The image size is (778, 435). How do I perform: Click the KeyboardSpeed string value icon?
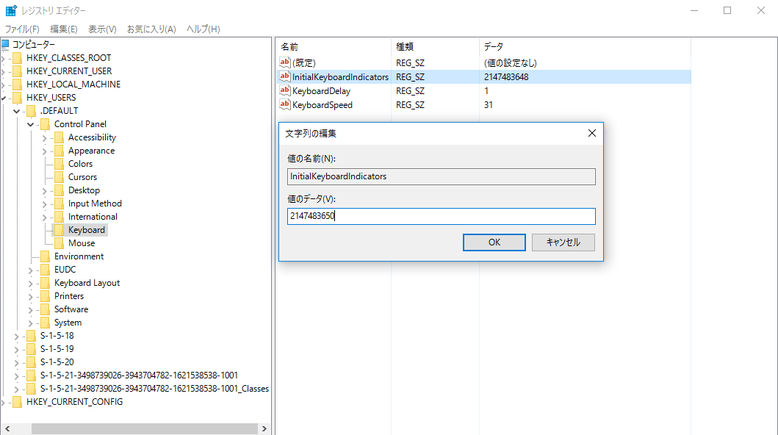tap(284, 104)
